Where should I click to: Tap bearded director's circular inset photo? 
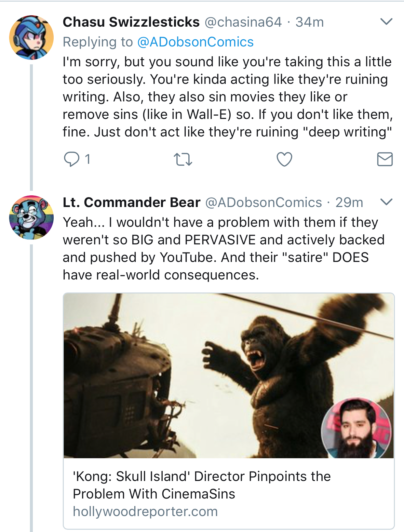tap(356, 428)
